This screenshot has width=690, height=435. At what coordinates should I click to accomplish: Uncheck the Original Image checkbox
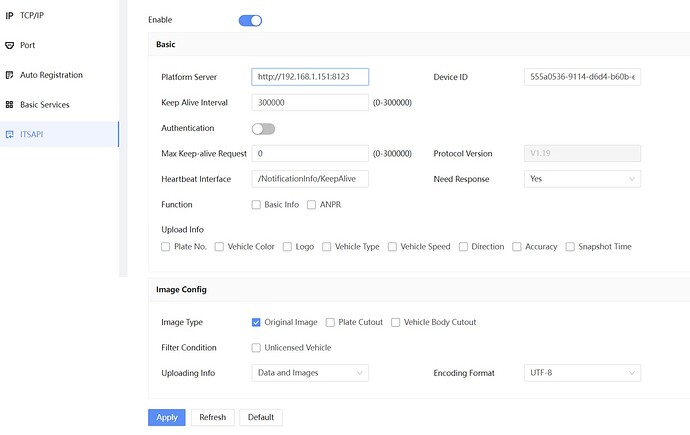point(256,322)
